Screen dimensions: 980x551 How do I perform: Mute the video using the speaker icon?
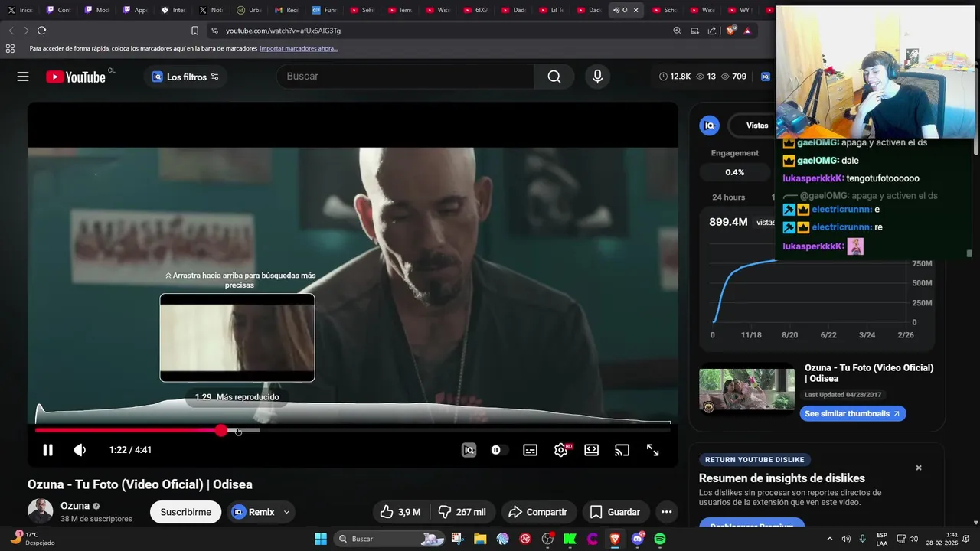click(80, 450)
